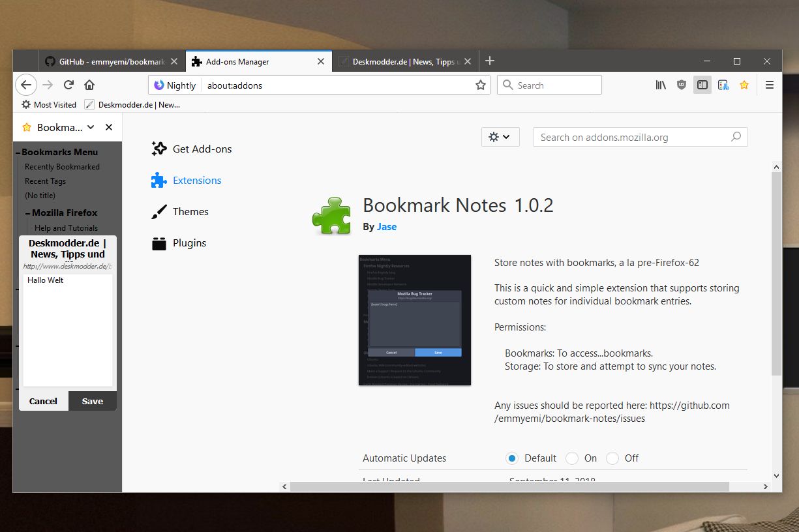
Task: Open the Library toolbar icon
Action: coord(661,85)
